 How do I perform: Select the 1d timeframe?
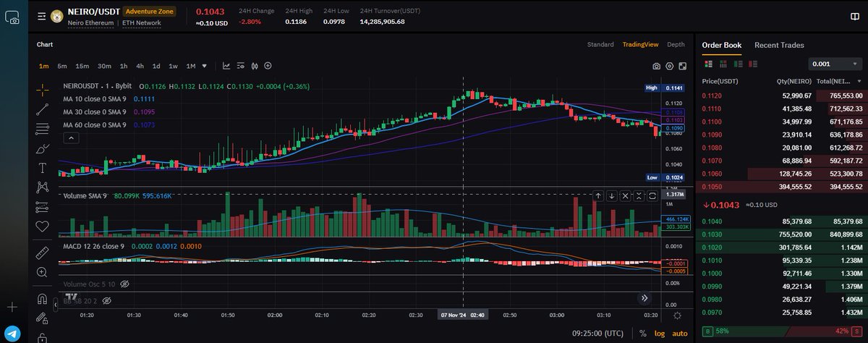(156, 66)
